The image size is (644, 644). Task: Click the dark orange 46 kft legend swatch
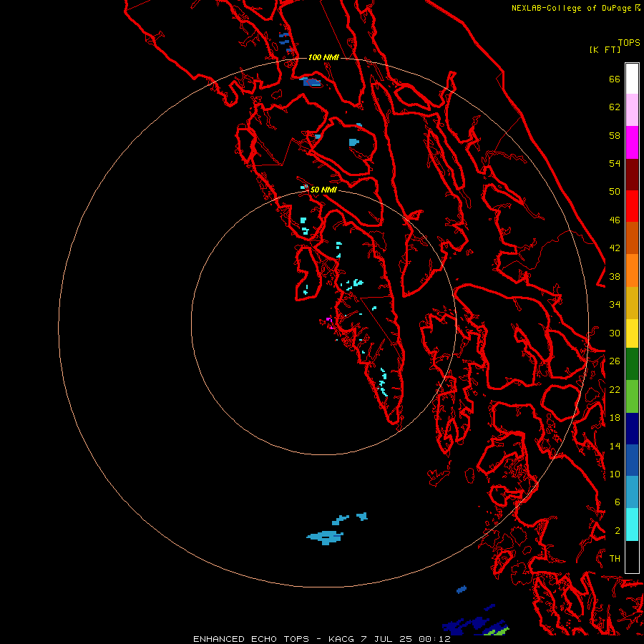click(632, 238)
